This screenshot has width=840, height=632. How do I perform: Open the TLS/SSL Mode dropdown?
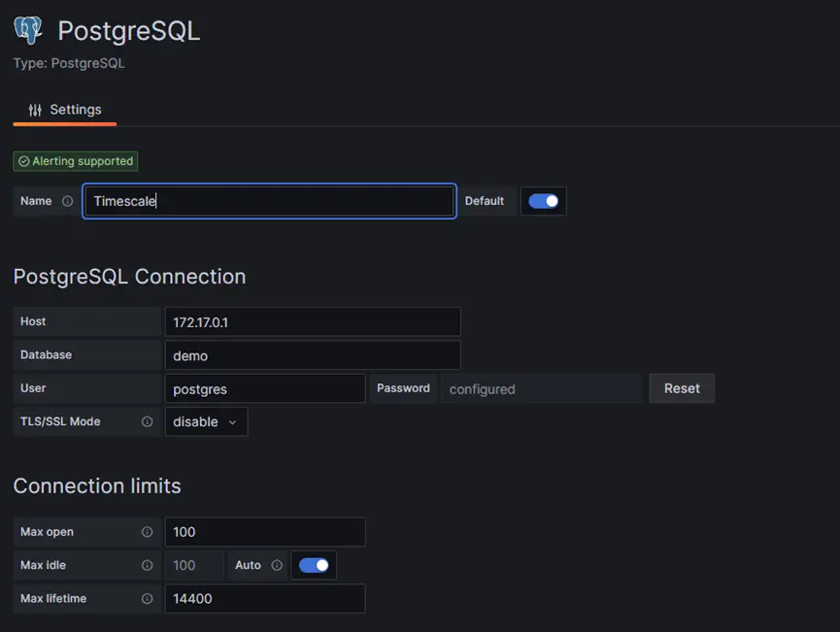click(x=206, y=422)
